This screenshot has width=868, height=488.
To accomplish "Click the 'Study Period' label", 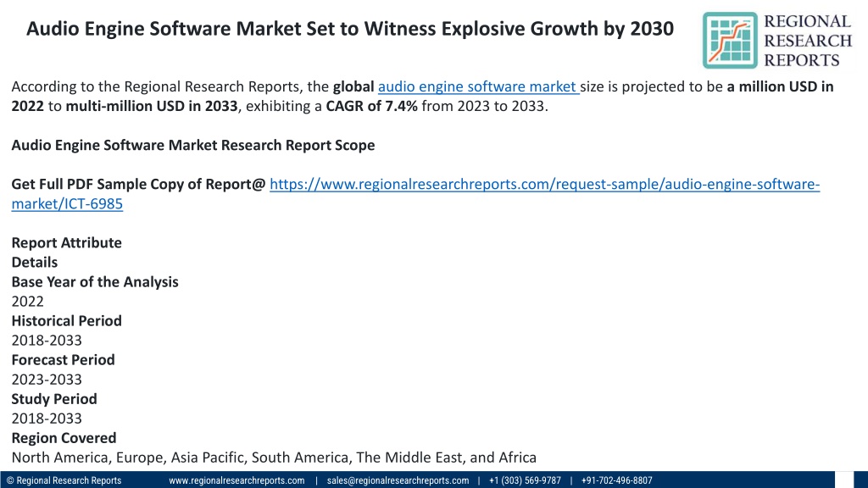I will pos(54,399).
